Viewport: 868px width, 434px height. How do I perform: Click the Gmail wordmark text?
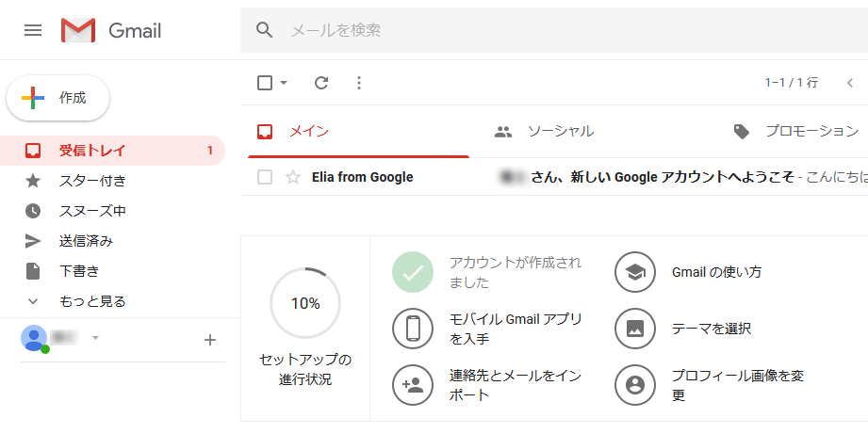[x=135, y=30]
